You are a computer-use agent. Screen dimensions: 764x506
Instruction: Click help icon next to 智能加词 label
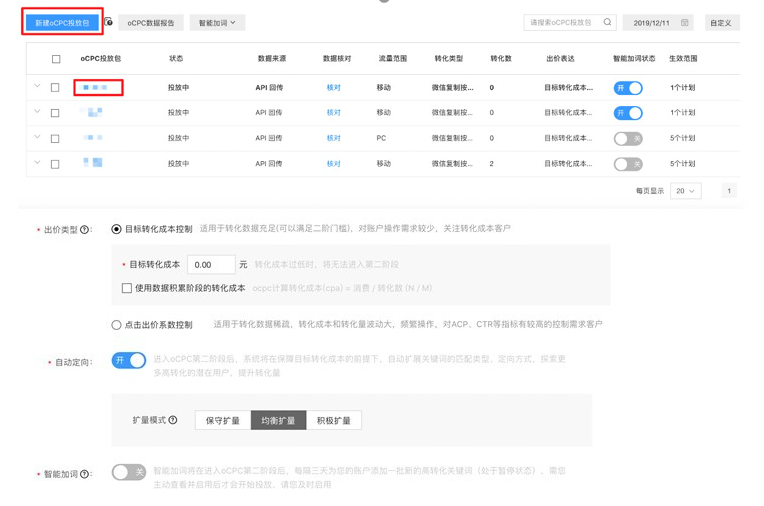point(84,474)
